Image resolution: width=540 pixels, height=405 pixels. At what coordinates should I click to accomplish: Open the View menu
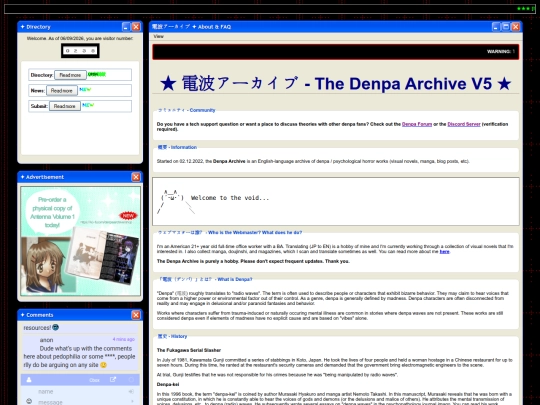158,37
